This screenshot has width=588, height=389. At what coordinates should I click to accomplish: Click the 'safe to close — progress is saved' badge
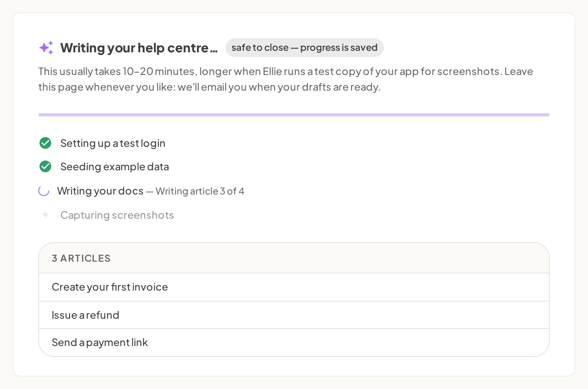(304, 48)
